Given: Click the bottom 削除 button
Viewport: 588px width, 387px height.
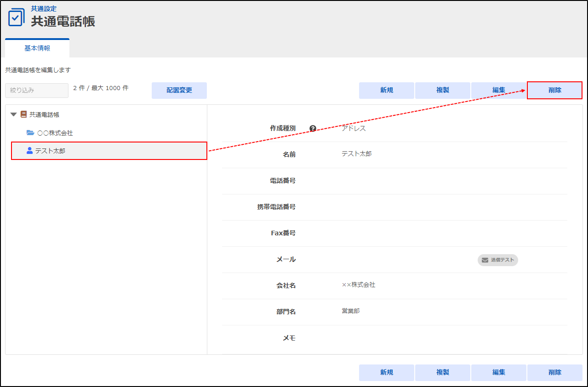Looking at the screenshot, I should [x=554, y=373].
